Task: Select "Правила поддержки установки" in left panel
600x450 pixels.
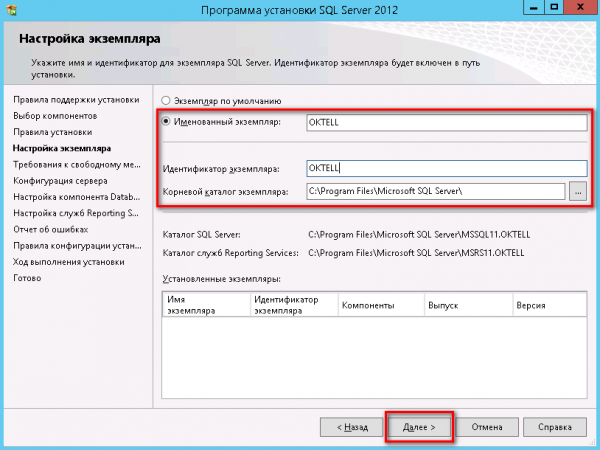Action: [x=76, y=100]
